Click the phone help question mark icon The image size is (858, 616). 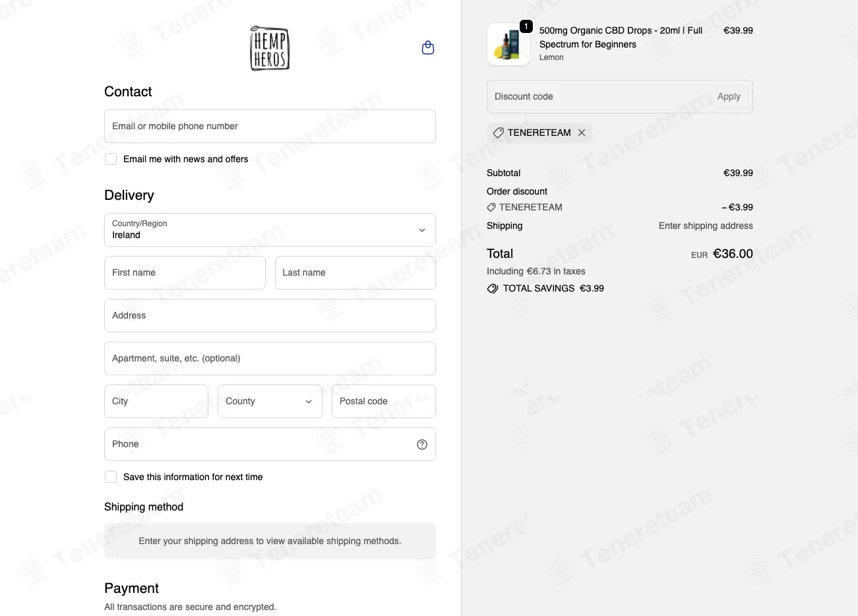tap(422, 445)
